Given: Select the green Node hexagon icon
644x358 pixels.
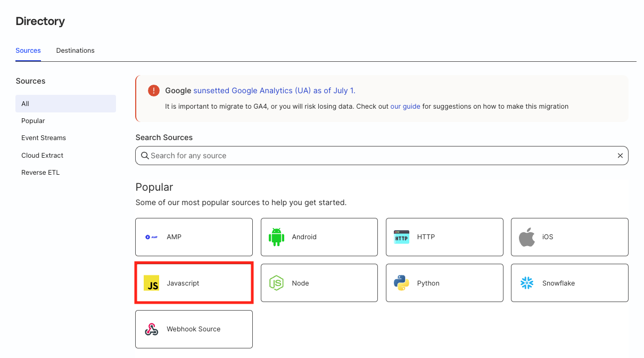Looking at the screenshot, I should click(276, 283).
